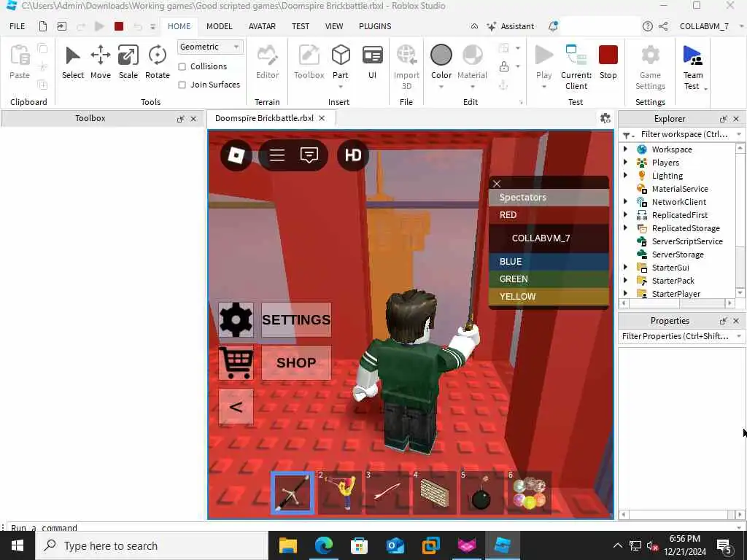This screenshot has width=747, height=560.
Task: Click the in-game SETTINGS button
Action: pos(296,319)
